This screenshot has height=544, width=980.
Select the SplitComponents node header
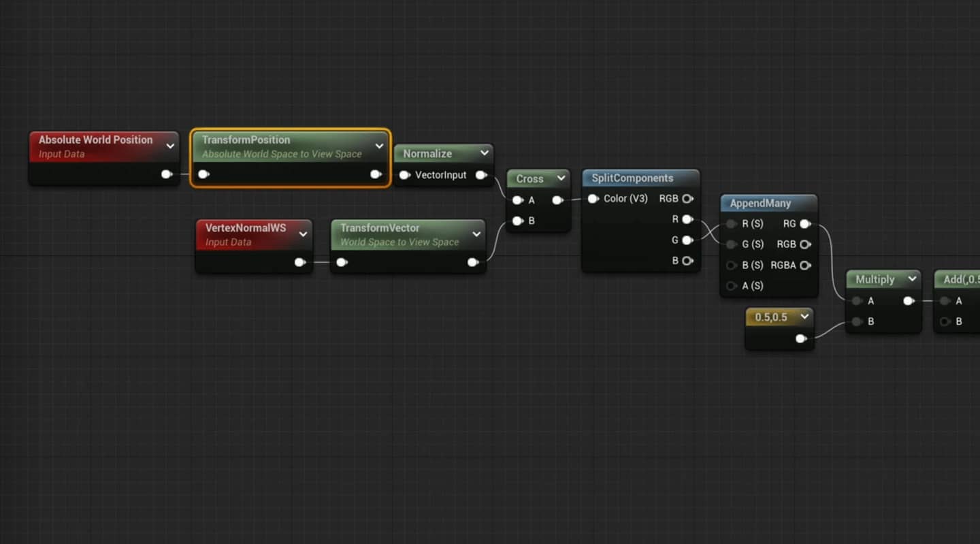click(640, 178)
